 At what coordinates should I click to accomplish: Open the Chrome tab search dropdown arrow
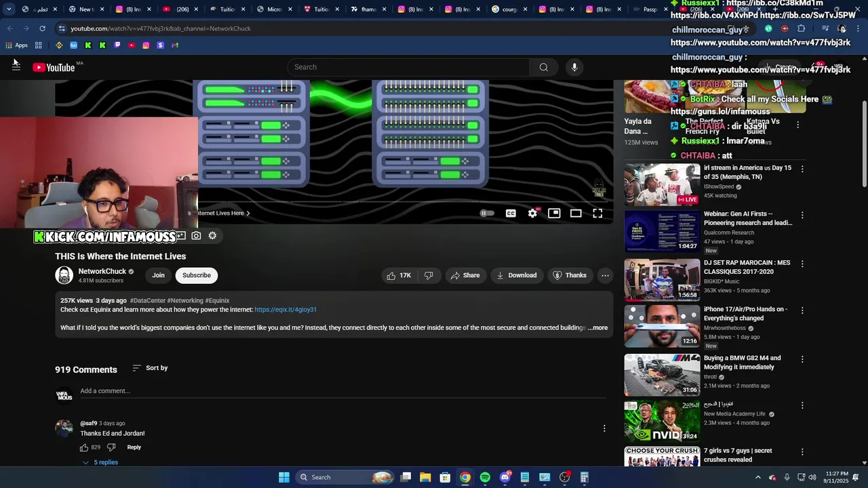coord(9,9)
